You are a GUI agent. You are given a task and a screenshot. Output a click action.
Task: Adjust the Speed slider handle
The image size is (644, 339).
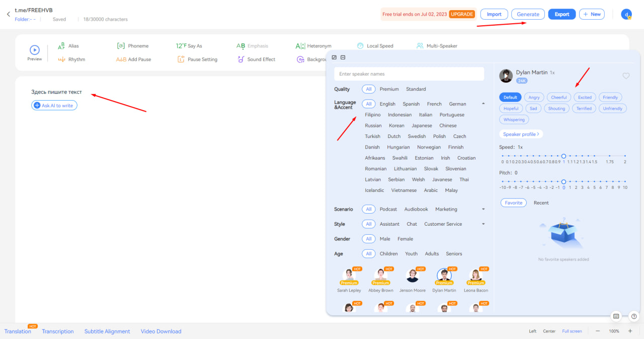click(563, 156)
